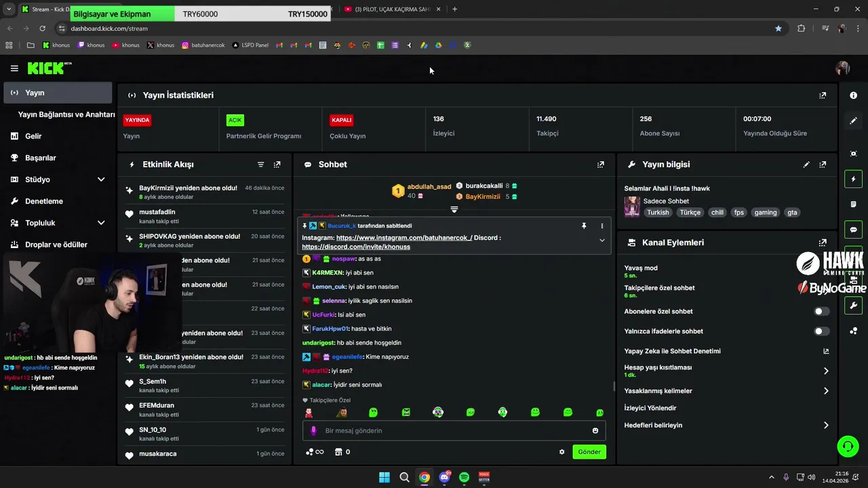Click the pencil icon in the right rail

tap(853, 121)
